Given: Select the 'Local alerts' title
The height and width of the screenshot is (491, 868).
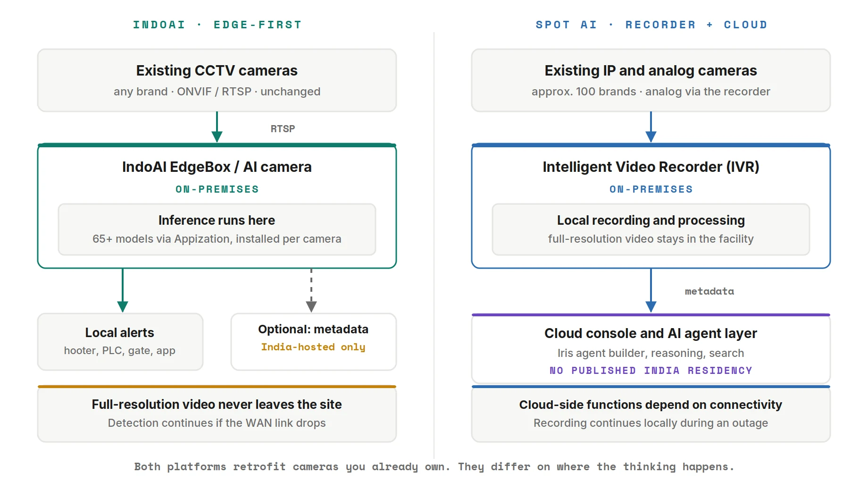Looking at the screenshot, I should click(120, 332).
